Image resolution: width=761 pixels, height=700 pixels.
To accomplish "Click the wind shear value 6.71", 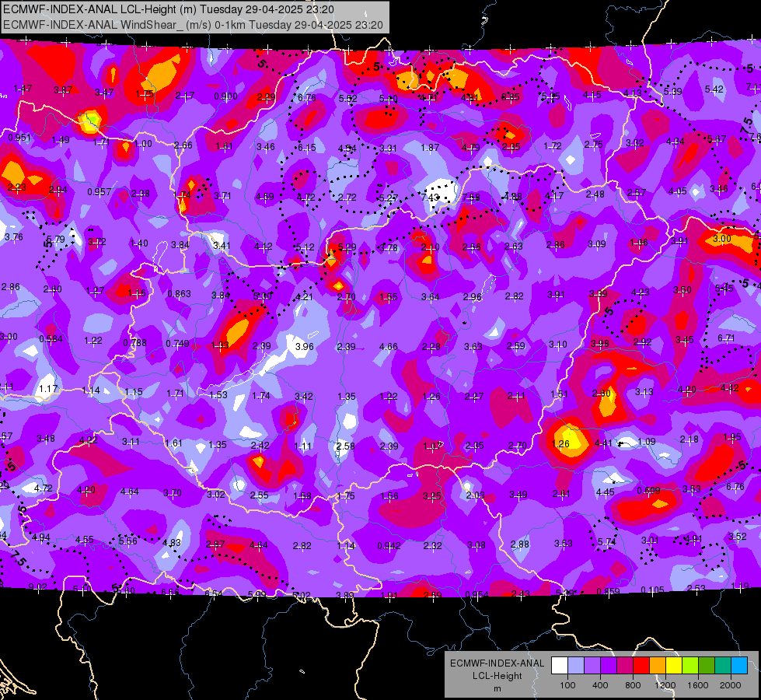I will (x=726, y=338).
